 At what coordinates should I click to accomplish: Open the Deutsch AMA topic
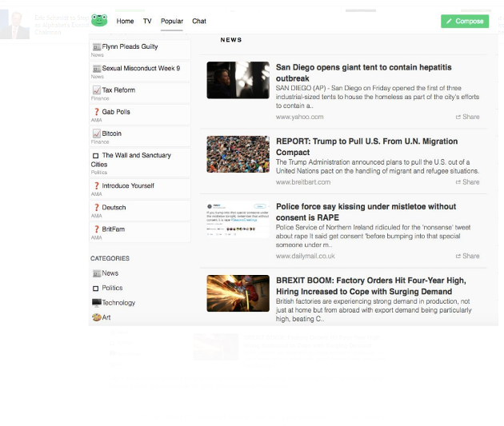click(x=139, y=211)
